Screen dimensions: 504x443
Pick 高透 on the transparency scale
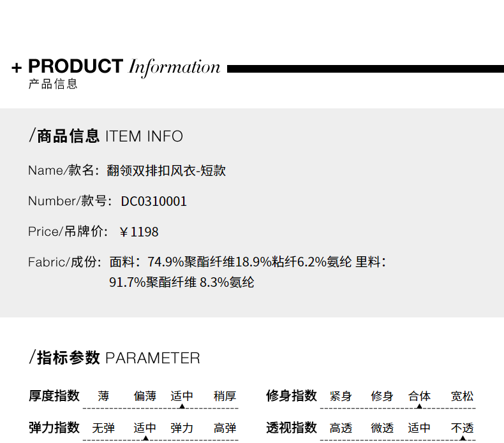click(341, 428)
